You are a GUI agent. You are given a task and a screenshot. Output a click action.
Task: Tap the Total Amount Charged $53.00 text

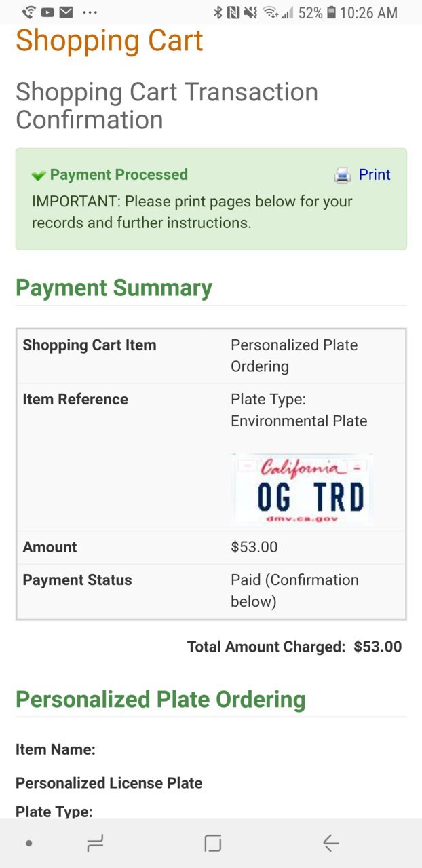[x=294, y=647]
